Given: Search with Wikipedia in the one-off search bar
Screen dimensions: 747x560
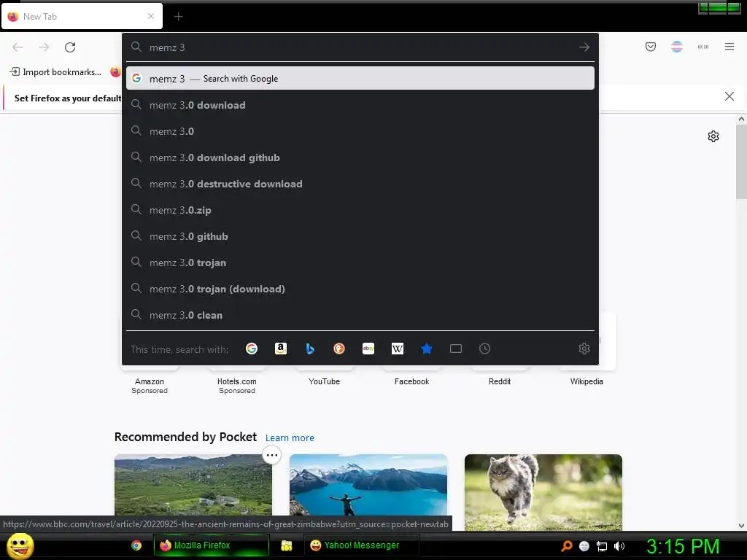Looking at the screenshot, I should [x=398, y=349].
